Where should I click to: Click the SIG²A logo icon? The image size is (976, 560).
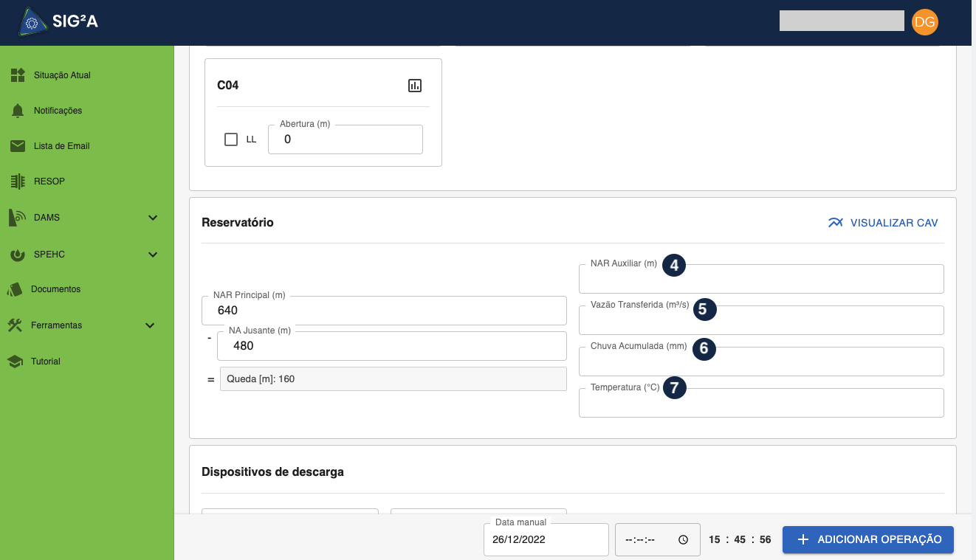click(x=32, y=22)
